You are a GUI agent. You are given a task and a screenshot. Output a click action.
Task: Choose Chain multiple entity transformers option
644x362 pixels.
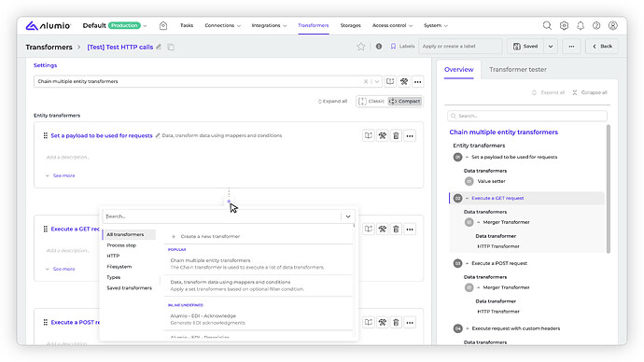point(259,263)
